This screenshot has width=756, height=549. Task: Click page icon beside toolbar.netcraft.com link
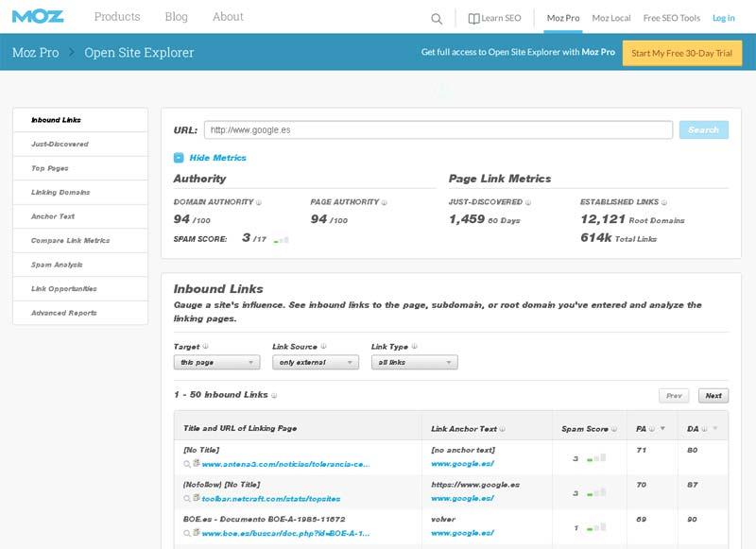point(197,497)
